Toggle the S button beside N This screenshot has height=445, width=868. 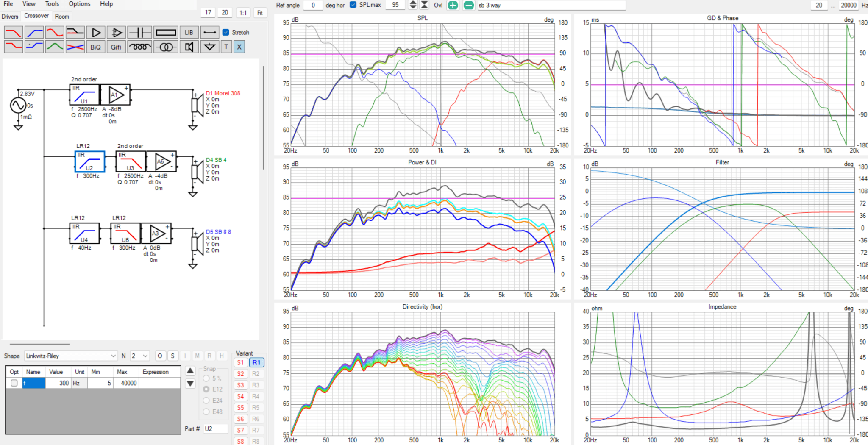coord(172,356)
